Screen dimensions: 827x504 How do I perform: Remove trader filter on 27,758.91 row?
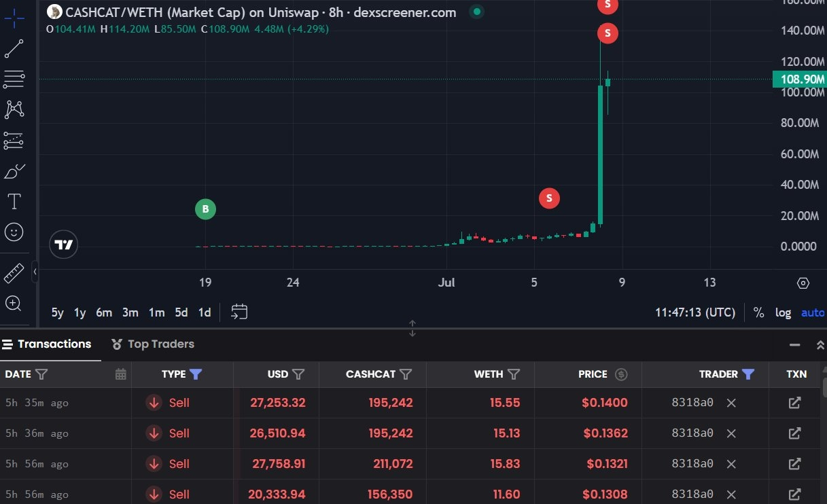(731, 464)
